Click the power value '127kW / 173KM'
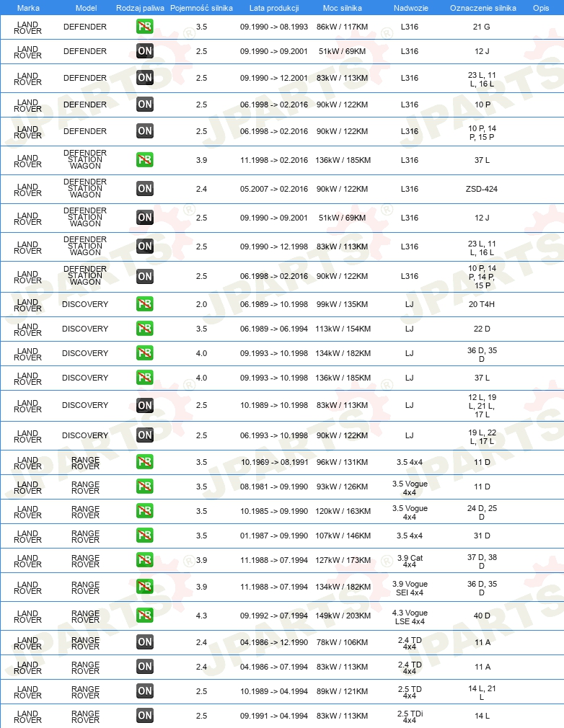 (x=343, y=560)
